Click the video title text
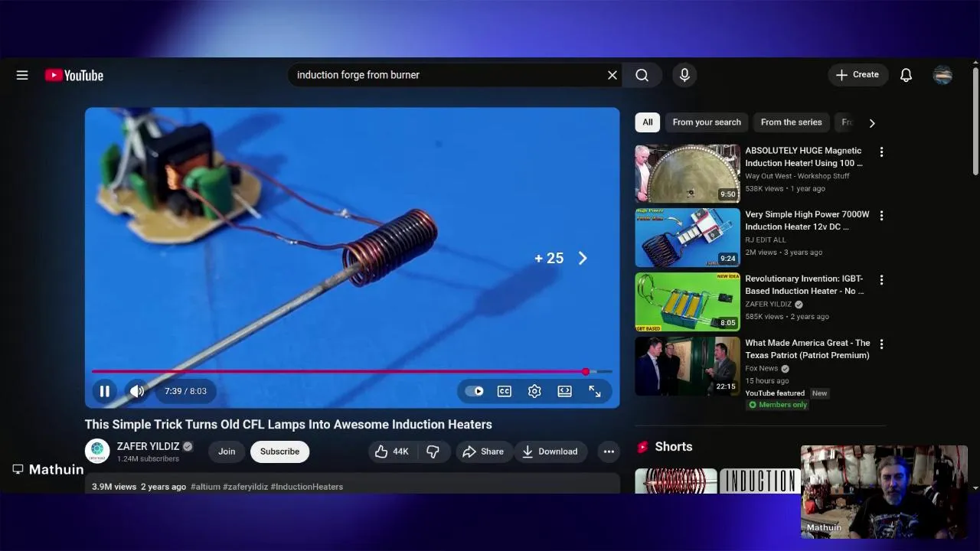 (x=289, y=425)
